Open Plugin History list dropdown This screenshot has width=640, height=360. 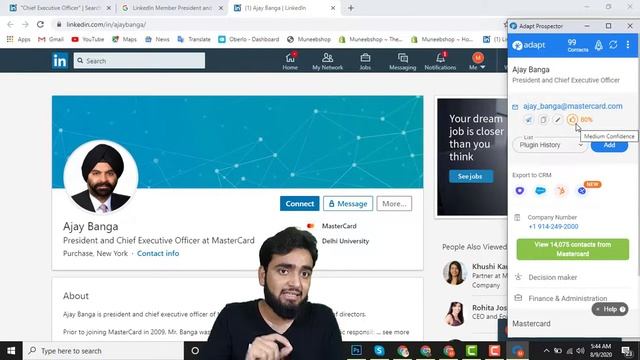click(x=550, y=145)
